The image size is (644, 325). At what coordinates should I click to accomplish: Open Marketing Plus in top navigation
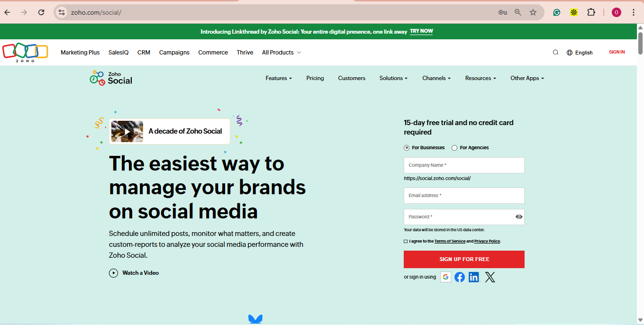pos(80,53)
